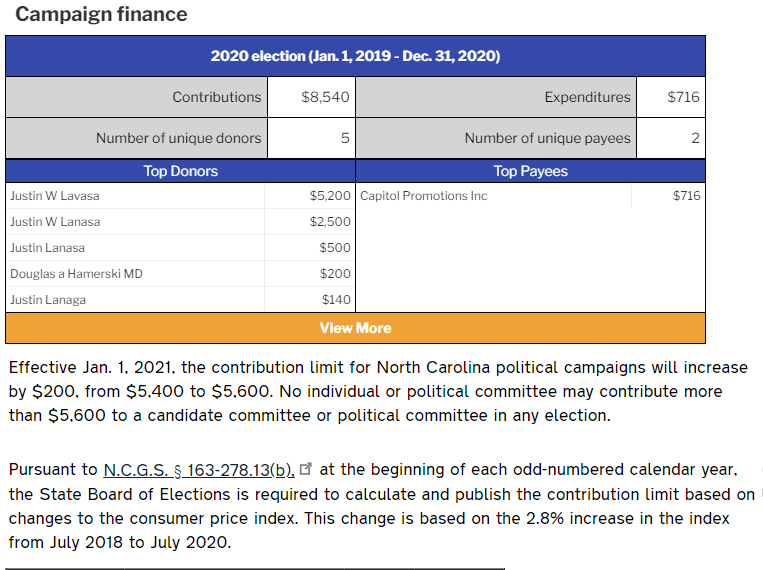Click the Contributions label cell
763x570 pixels.
click(216, 97)
